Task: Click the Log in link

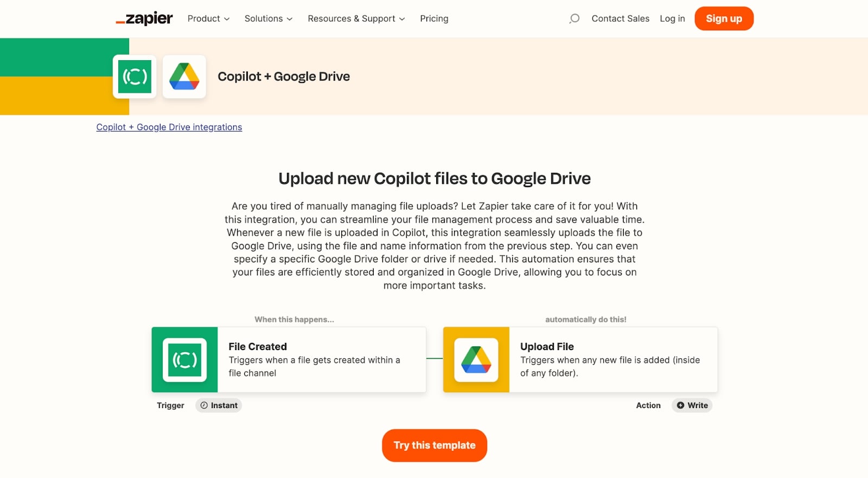Action: coord(672,18)
